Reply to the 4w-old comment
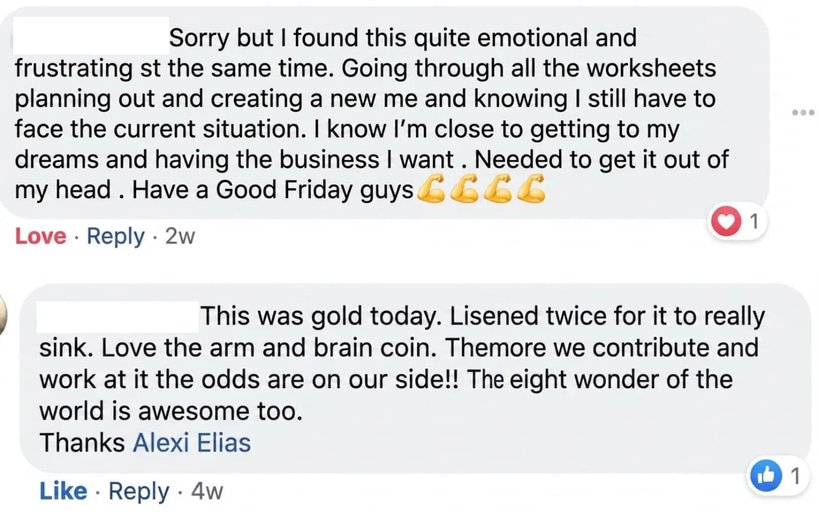Image resolution: width=819 pixels, height=512 pixels. point(138,492)
